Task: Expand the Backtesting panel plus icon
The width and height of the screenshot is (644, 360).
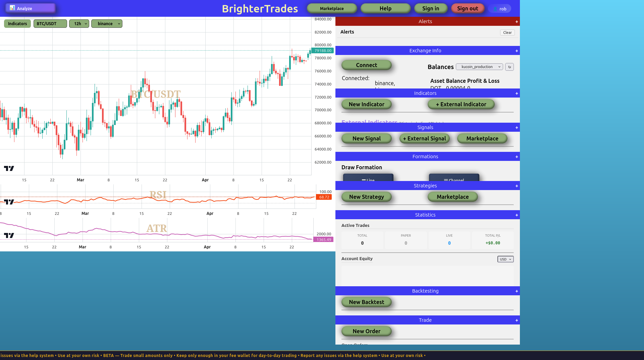Action: pyautogui.click(x=517, y=291)
